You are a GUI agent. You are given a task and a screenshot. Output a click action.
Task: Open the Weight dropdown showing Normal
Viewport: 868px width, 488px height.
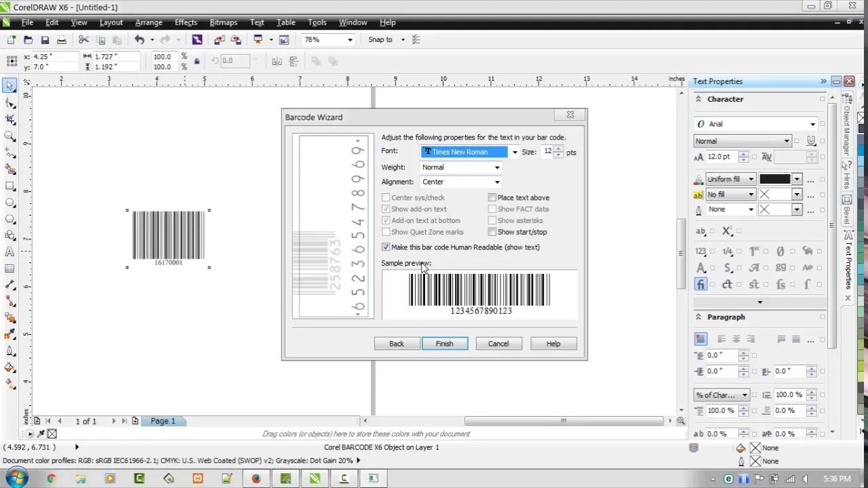(x=496, y=167)
